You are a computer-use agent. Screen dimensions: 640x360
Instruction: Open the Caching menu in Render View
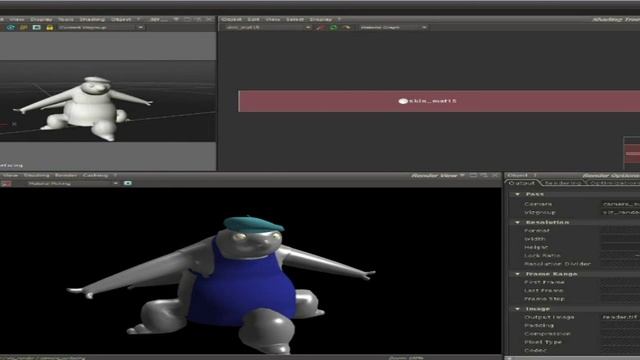[96, 175]
